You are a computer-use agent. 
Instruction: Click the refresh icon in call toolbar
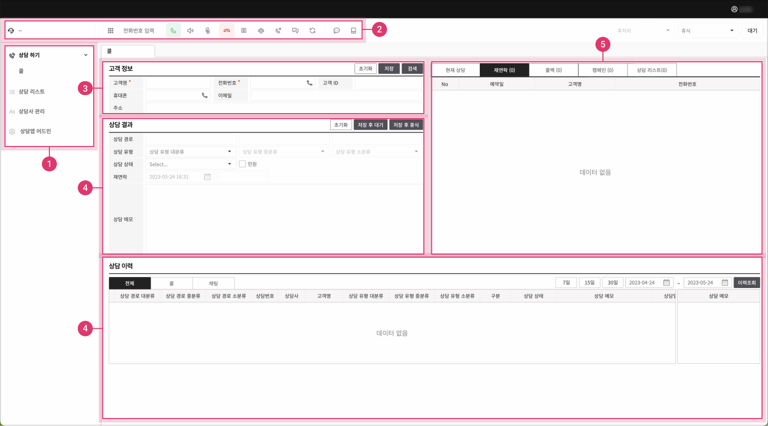point(312,31)
